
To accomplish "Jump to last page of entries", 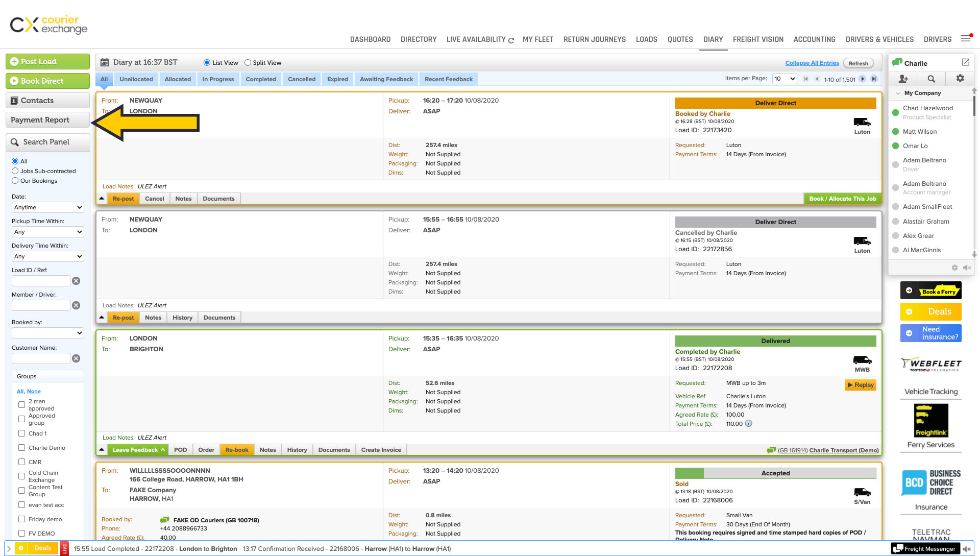I will (874, 79).
